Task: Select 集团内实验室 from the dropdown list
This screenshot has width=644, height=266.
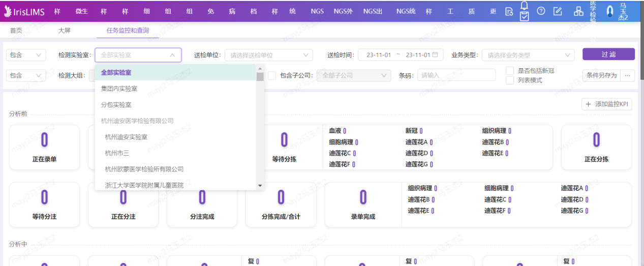Action: (x=119, y=88)
